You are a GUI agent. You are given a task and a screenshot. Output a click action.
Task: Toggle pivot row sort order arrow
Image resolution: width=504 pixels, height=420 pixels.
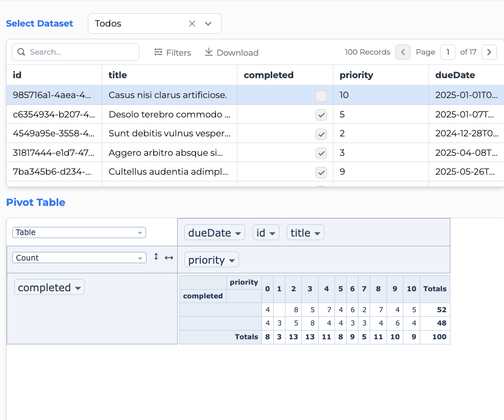pos(156,257)
